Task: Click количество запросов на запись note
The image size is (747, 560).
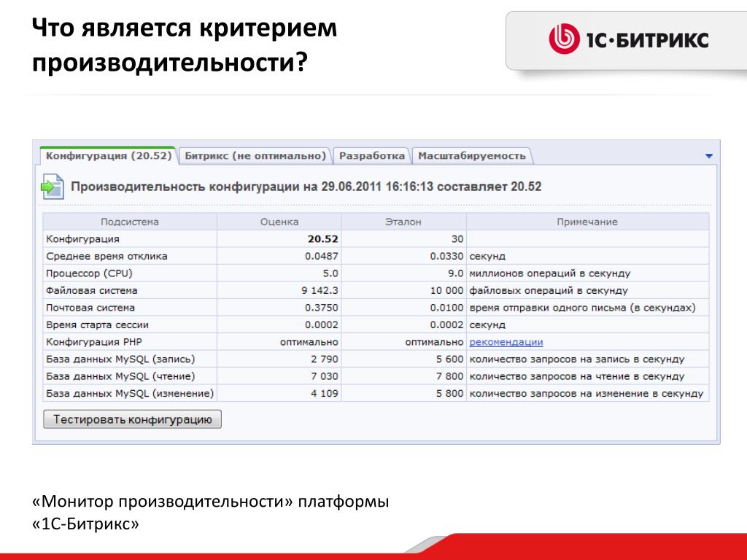Action: pyautogui.click(x=577, y=359)
